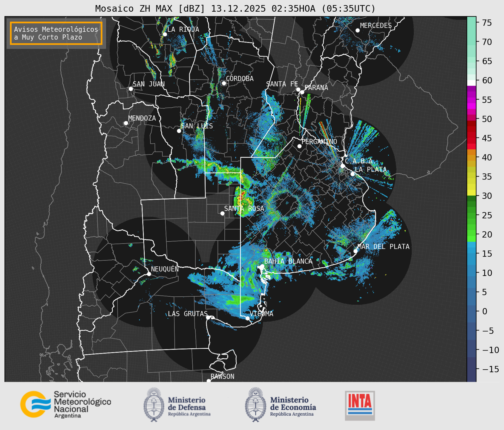Click the INTA logo
The image size is (504, 430).
pos(360,405)
